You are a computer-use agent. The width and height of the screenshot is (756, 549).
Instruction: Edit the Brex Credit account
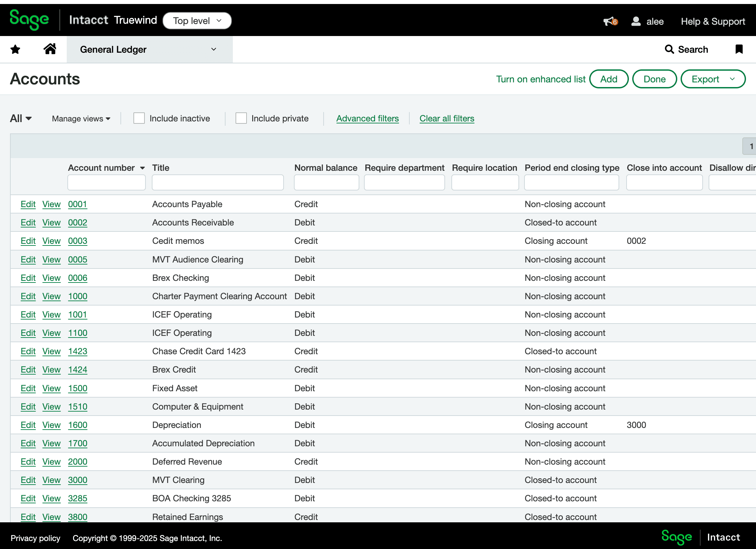coord(28,370)
